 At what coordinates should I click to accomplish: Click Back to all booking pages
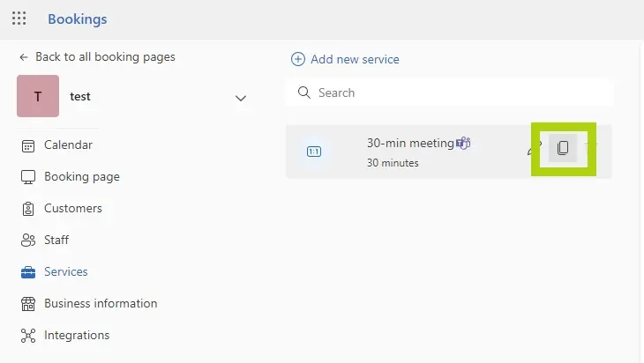click(105, 56)
